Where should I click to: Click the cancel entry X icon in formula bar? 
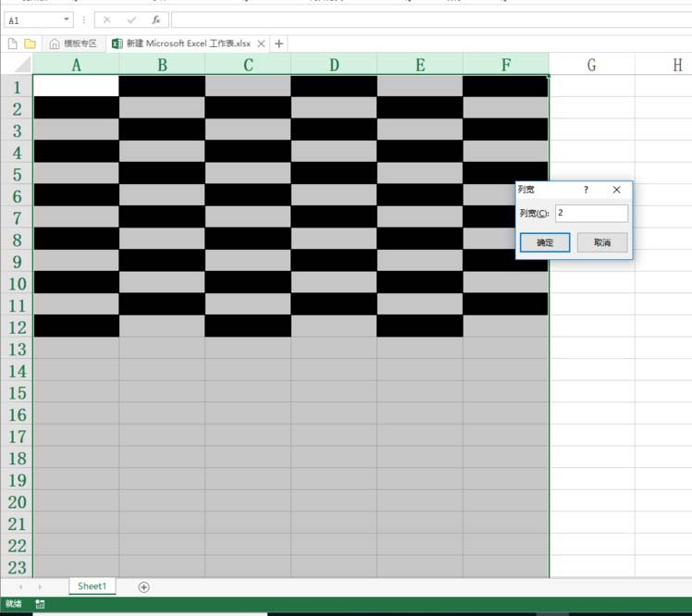point(107,19)
